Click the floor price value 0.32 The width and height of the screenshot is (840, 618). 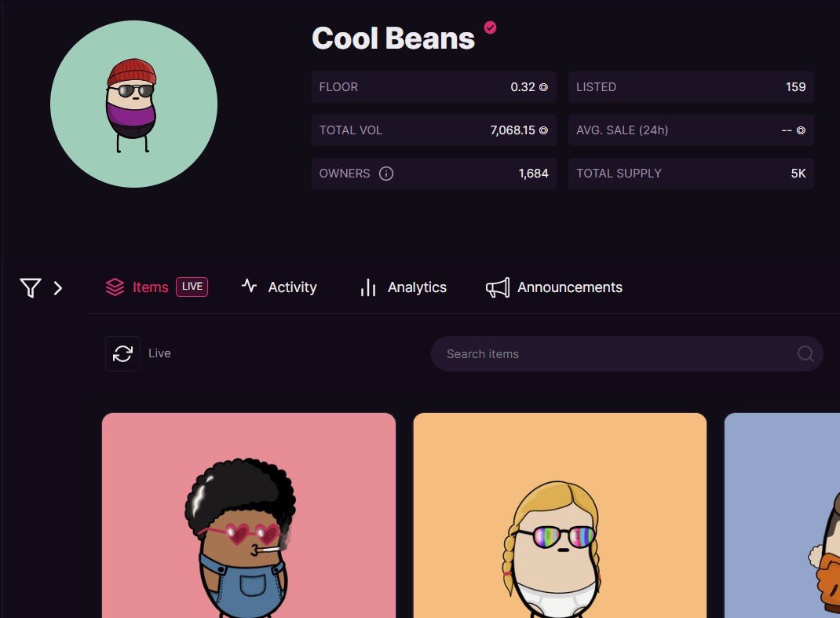523,87
